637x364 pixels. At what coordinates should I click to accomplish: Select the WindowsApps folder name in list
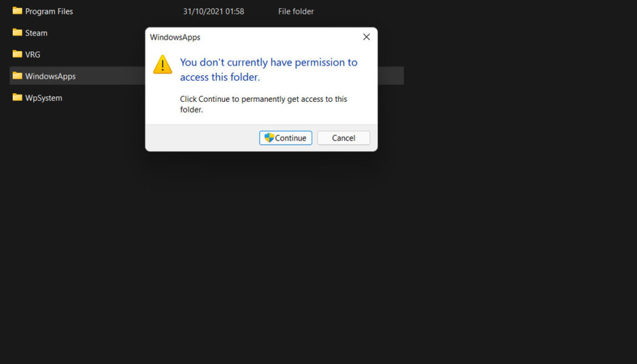pyautogui.click(x=50, y=76)
